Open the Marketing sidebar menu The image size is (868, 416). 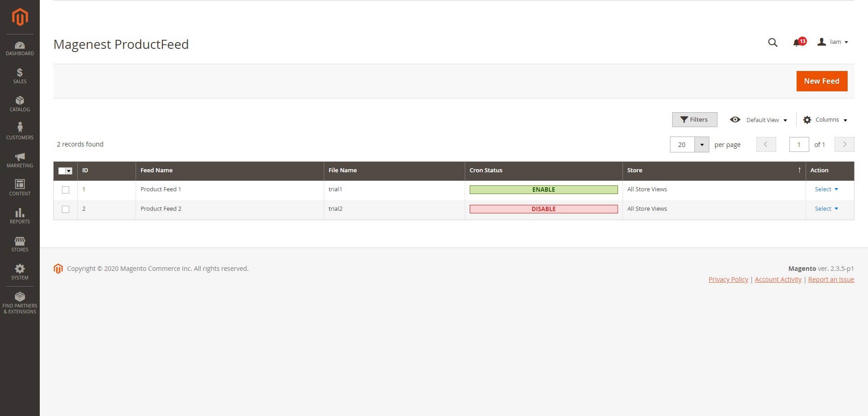[20, 160]
